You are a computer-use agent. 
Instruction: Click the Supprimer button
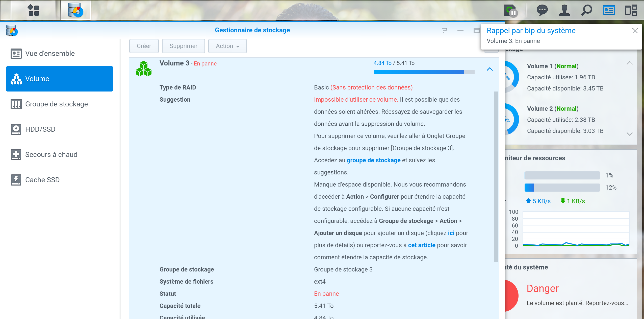pos(184,46)
